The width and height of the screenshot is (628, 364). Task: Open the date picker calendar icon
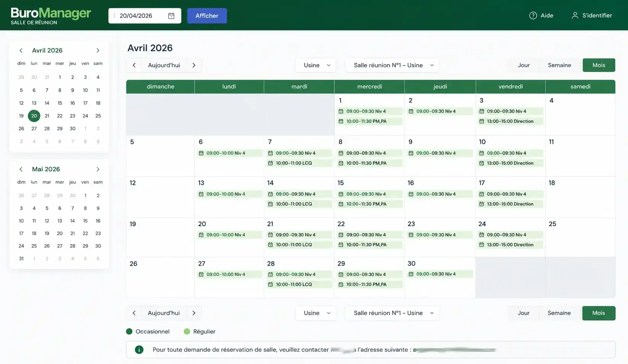[171, 16]
